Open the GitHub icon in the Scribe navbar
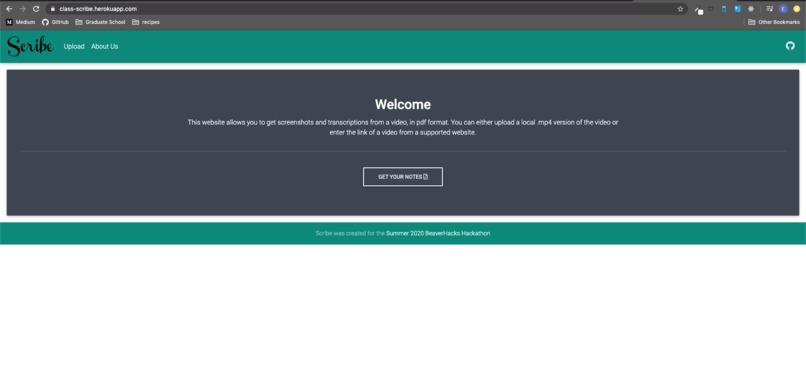Image resolution: width=806 pixels, height=383 pixels. (x=790, y=46)
